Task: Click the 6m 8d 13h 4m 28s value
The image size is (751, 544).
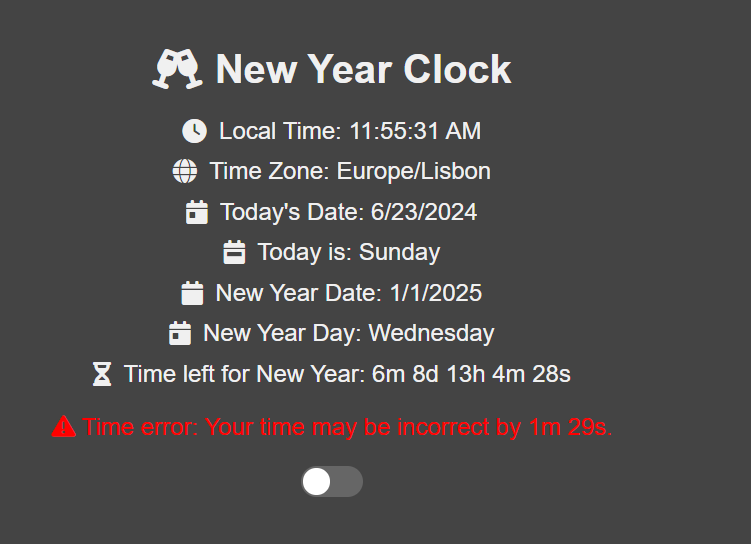Action: (471, 374)
